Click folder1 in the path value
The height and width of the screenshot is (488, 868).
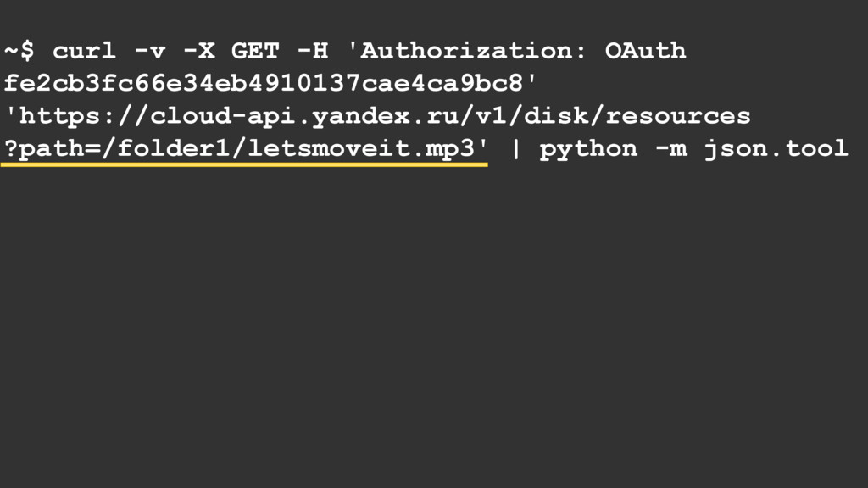pos(175,148)
